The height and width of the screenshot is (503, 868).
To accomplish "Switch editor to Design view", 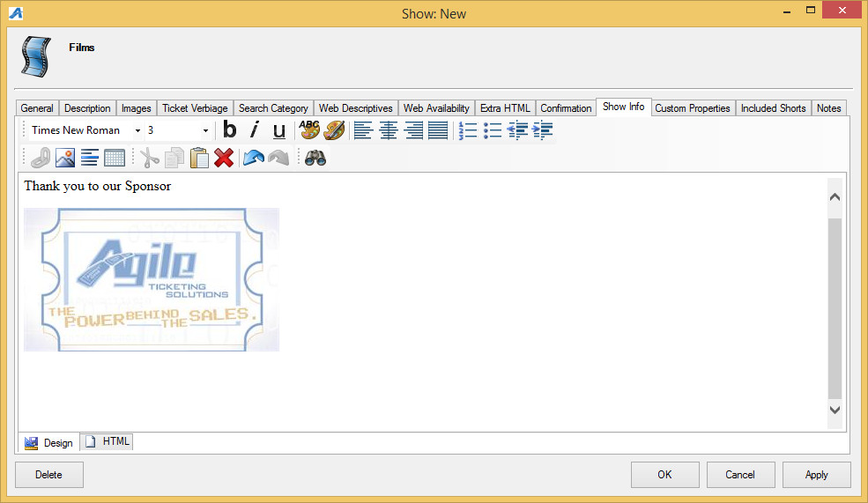I will coord(48,443).
